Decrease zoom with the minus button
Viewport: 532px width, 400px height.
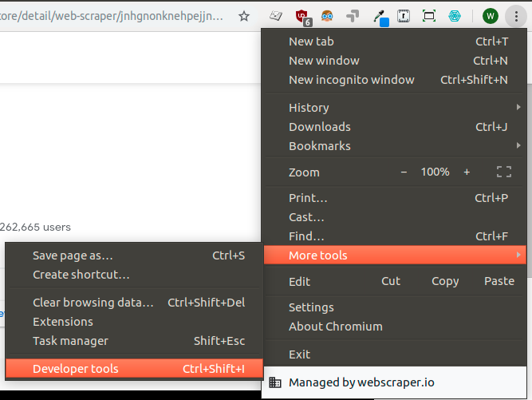click(x=404, y=172)
